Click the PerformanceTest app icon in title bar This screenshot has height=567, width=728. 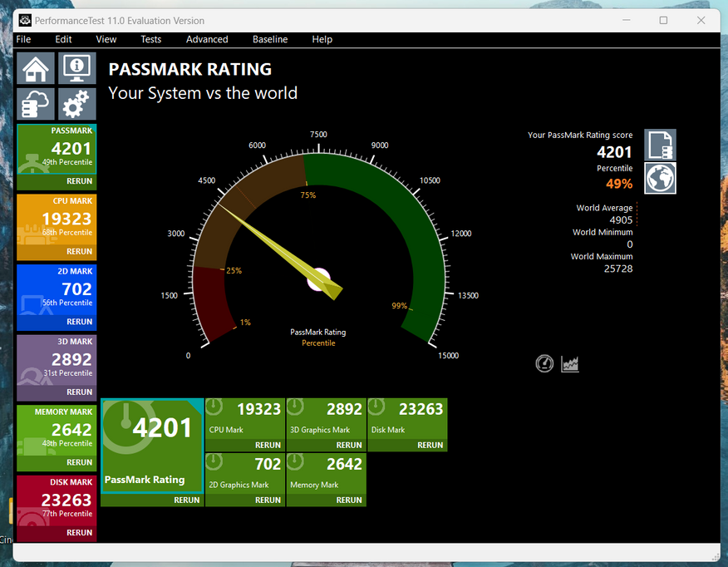click(25, 20)
